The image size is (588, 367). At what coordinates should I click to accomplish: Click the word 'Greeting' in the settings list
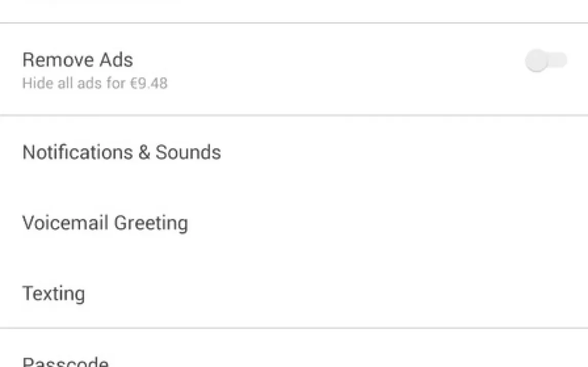point(151,223)
